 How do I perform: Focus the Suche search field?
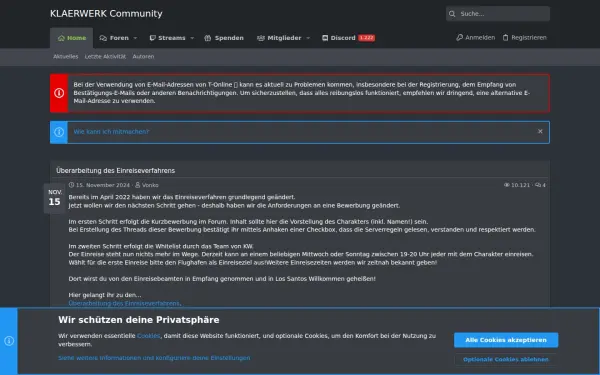point(497,14)
